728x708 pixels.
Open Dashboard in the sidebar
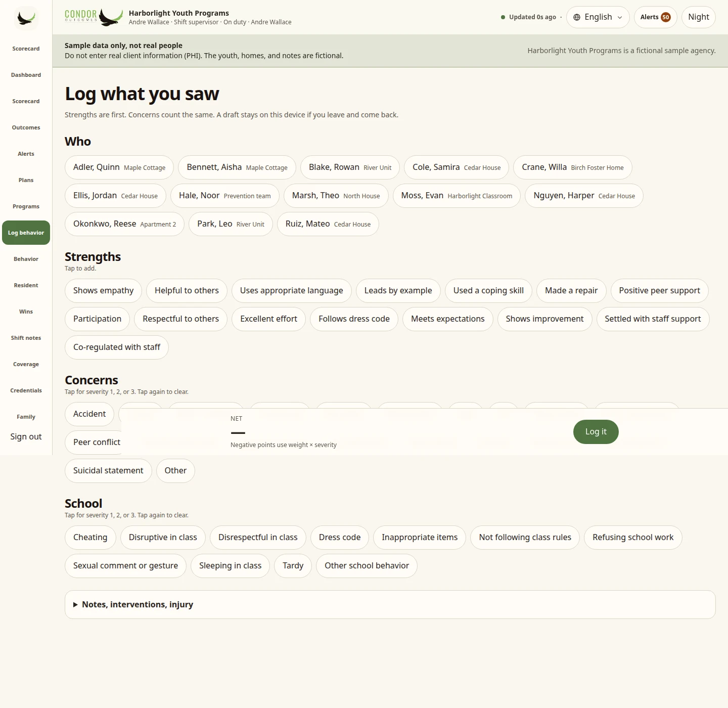(x=26, y=75)
